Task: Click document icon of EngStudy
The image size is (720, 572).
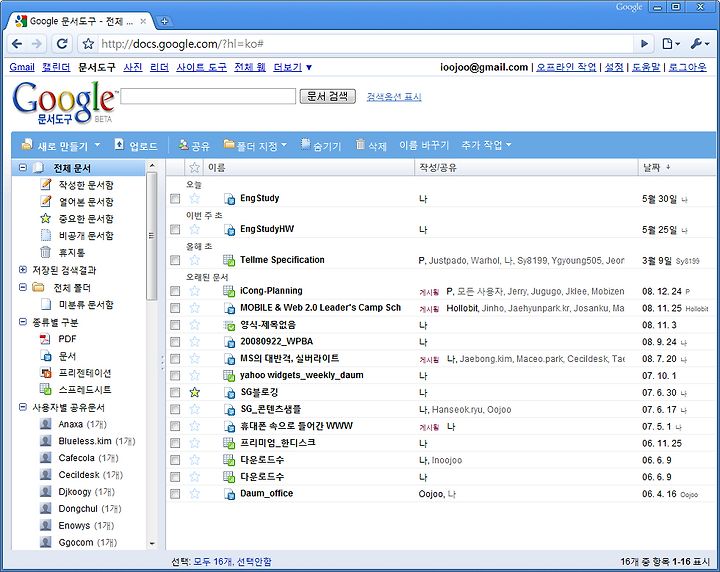Action: tap(229, 199)
